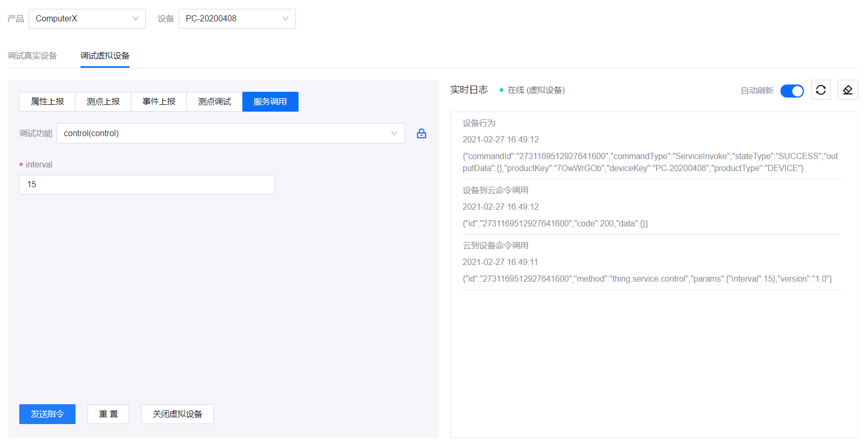Open the 产品 dropdown showing ComputerX
This screenshot has width=868, height=447.
(87, 19)
